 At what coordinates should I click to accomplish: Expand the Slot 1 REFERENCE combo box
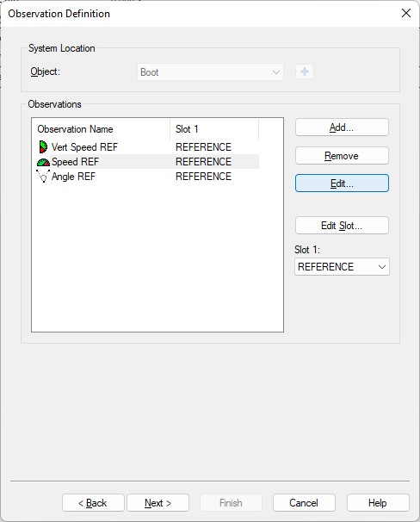[342, 267]
